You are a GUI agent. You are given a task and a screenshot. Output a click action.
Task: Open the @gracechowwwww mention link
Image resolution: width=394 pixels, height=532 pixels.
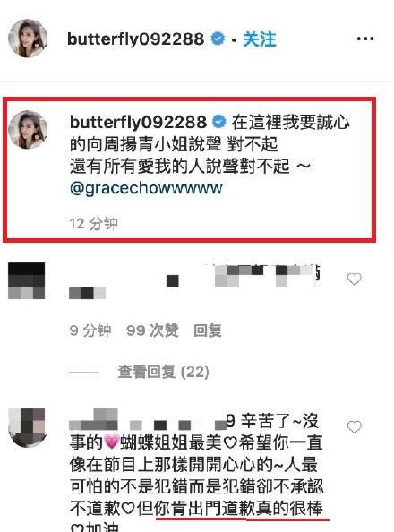coord(146,188)
